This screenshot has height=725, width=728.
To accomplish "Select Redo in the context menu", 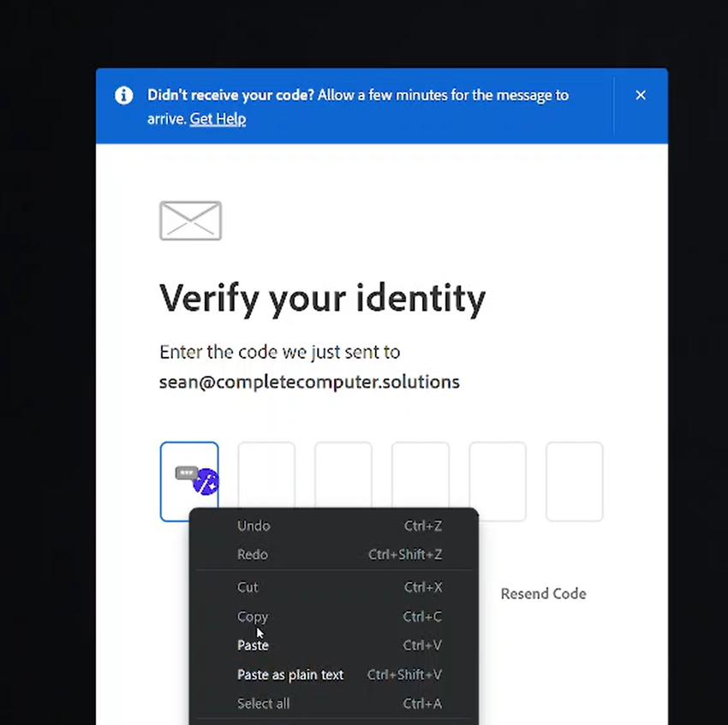I will pos(252,555).
